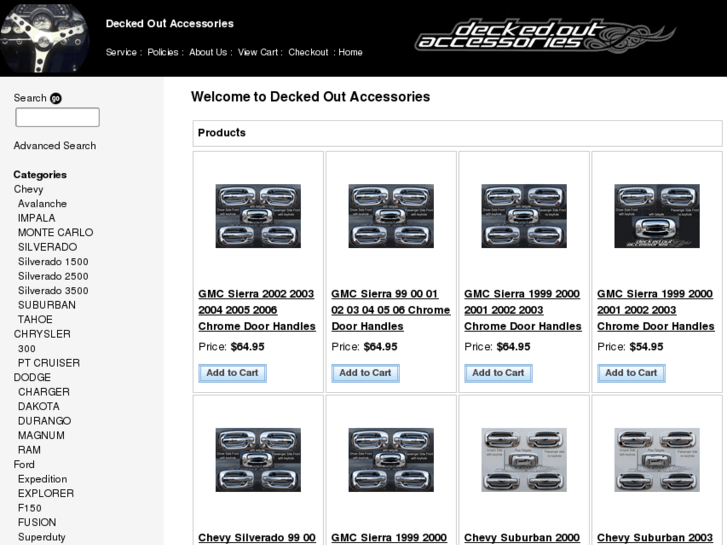Click the Chevy Suburban 2003 product thumbnail
The image size is (727, 545).
657,460
